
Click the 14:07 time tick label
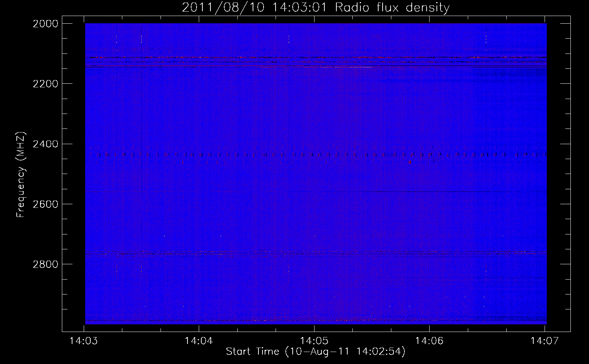545,341
